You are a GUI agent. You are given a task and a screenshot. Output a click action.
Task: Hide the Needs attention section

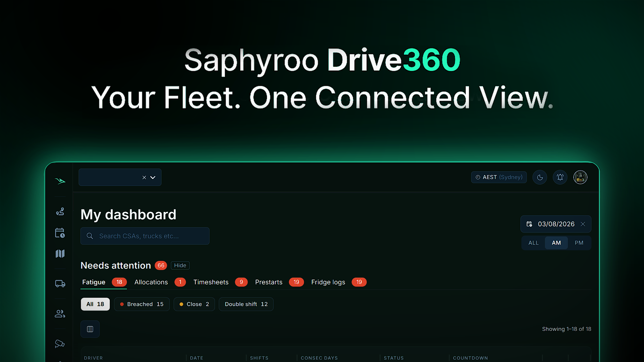[x=180, y=265]
